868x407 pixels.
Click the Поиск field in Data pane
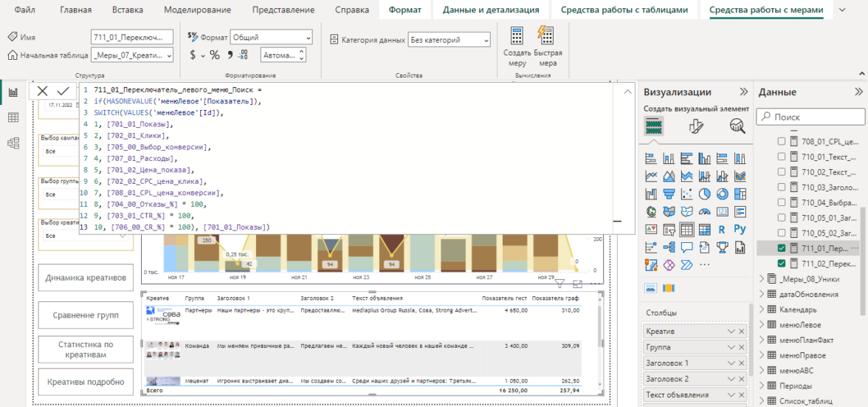click(810, 117)
